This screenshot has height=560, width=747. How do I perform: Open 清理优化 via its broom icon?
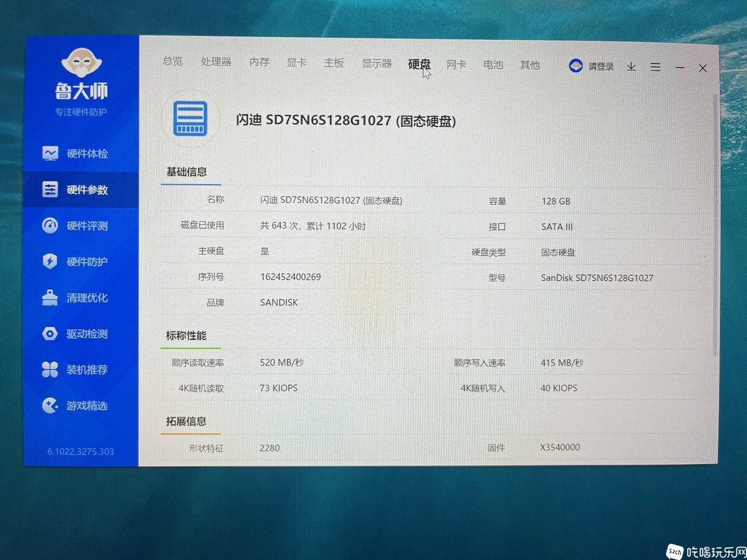pyautogui.click(x=50, y=297)
